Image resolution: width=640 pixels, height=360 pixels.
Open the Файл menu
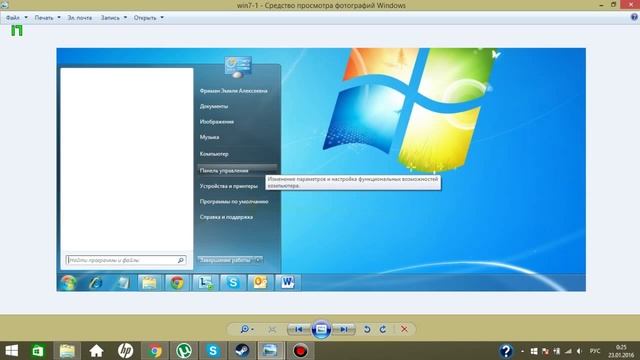[17, 18]
